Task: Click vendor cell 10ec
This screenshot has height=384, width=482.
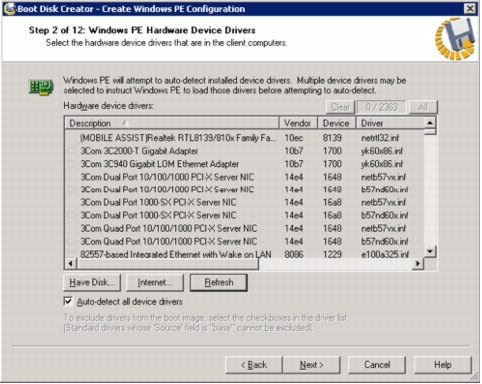Action: (294, 138)
